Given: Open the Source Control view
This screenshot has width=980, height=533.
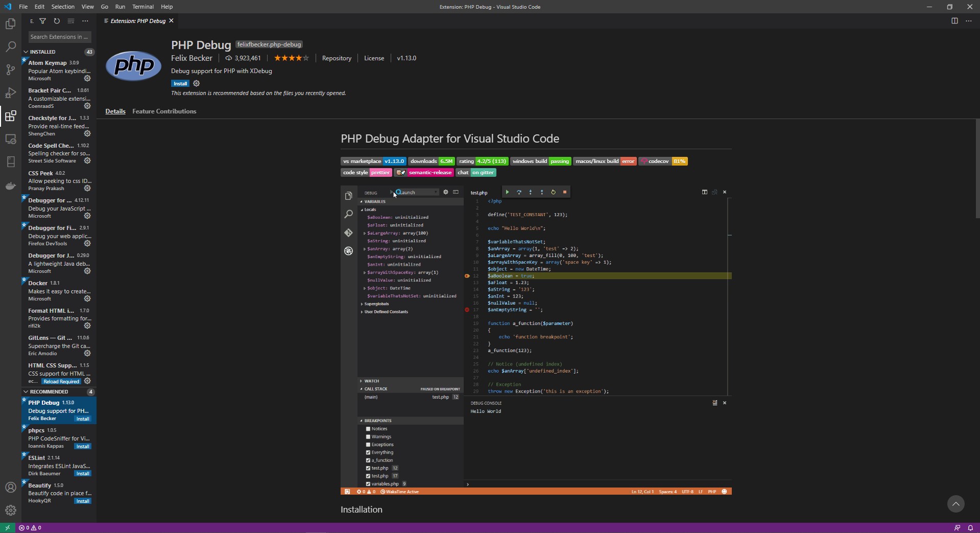Looking at the screenshot, I should coord(10,70).
